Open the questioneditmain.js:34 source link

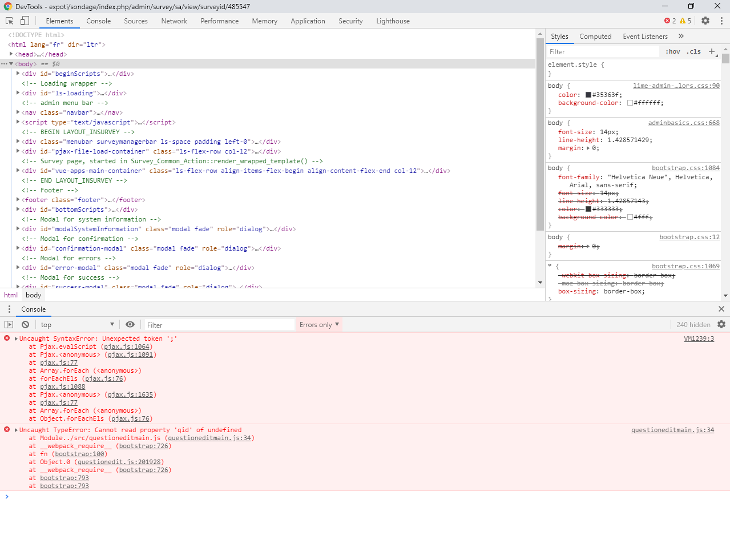pos(672,430)
